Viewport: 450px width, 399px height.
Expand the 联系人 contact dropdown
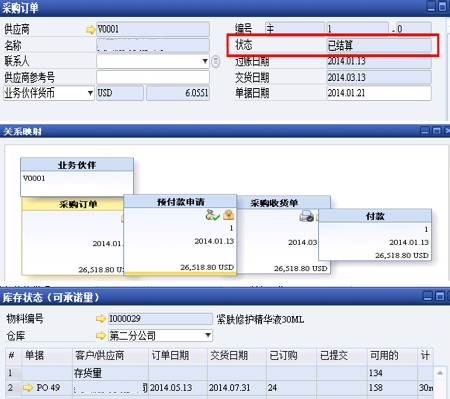tap(205, 61)
